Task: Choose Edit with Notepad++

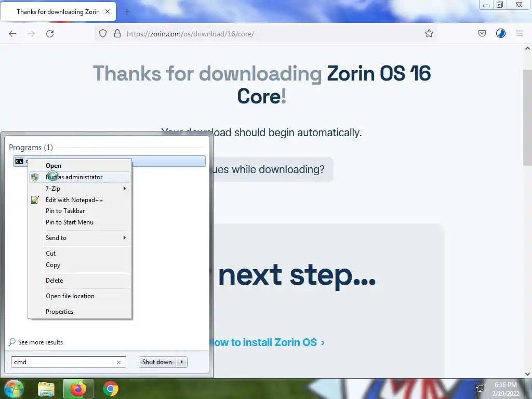Action: click(79, 200)
